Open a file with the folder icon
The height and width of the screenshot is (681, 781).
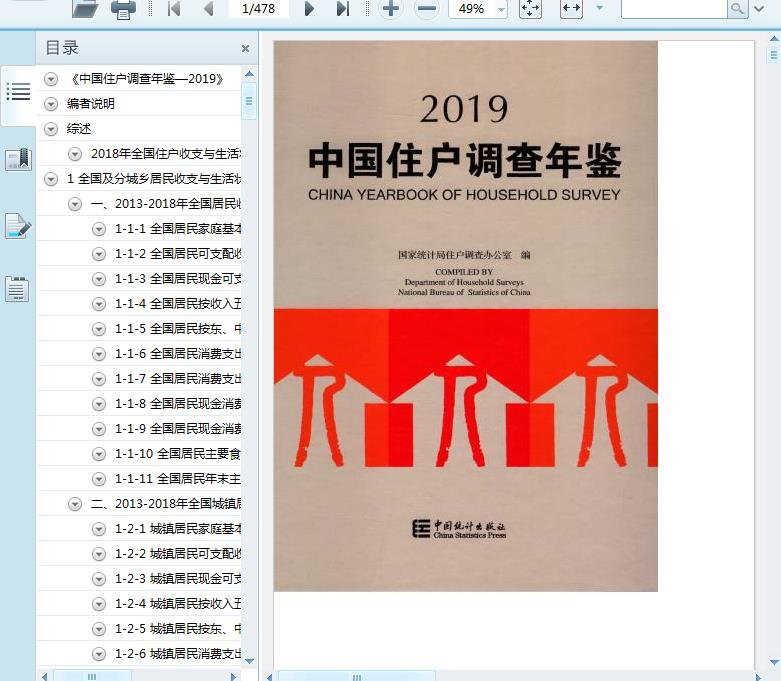click(x=85, y=9)
